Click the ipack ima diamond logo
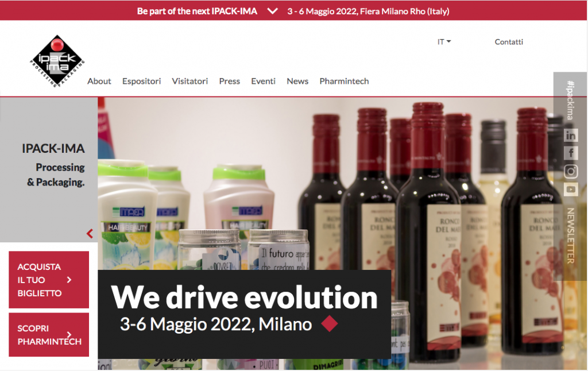 (x=57, y=61)
